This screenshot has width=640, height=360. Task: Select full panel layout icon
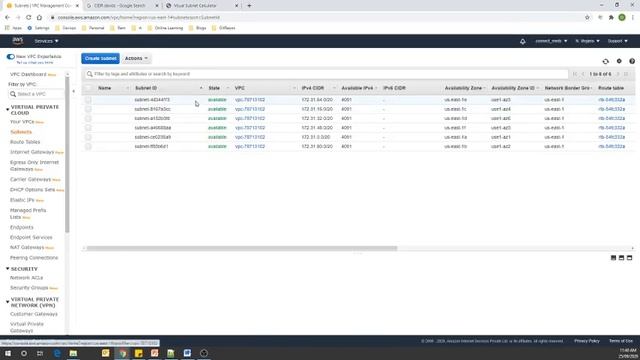pos(629,258)
